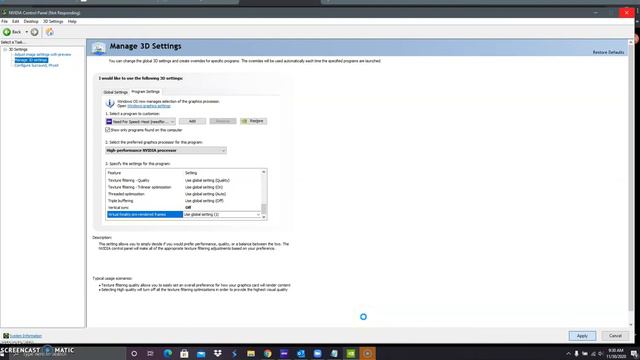Screen dimensions: 640x360
Task: Click the main window scroll-up arrow
Action: click(x=631, y=42)
